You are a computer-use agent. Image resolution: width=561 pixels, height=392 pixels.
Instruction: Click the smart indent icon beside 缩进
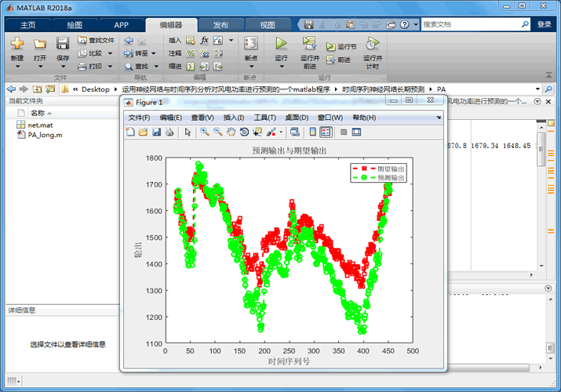(191, 67)
